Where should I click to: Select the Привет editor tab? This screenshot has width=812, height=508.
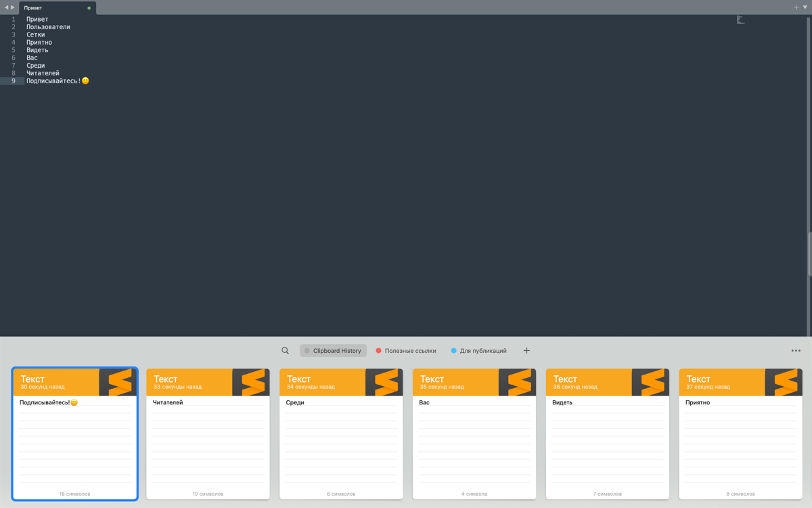click(x=47, y=8)
